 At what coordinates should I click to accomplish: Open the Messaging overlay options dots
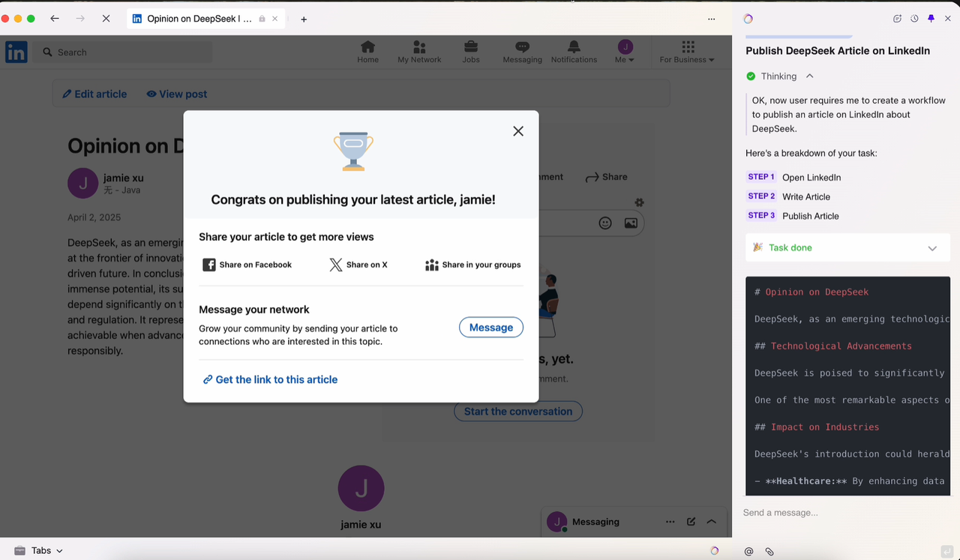(670, 522)
